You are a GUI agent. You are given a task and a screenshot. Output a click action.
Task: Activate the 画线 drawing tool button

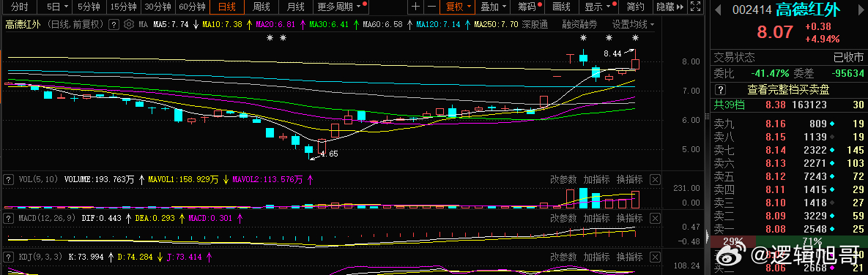coord(561,7)
